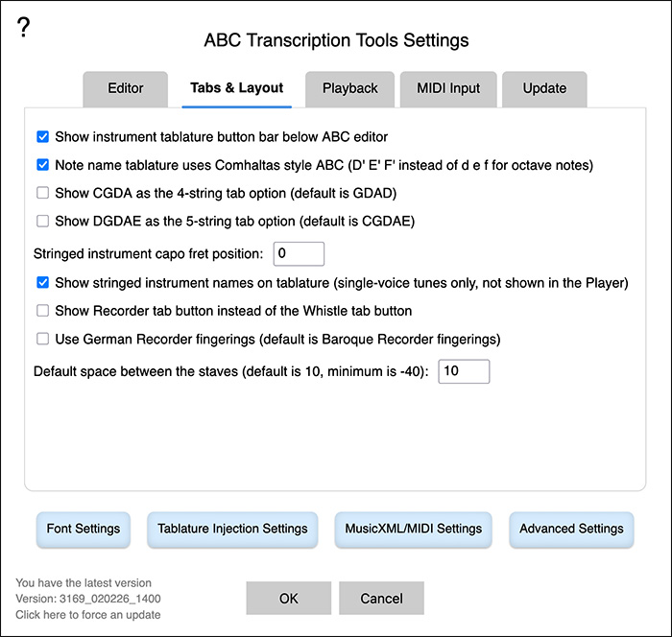
Task: Go to the MIDI Input tab
Action: (448, 88)
